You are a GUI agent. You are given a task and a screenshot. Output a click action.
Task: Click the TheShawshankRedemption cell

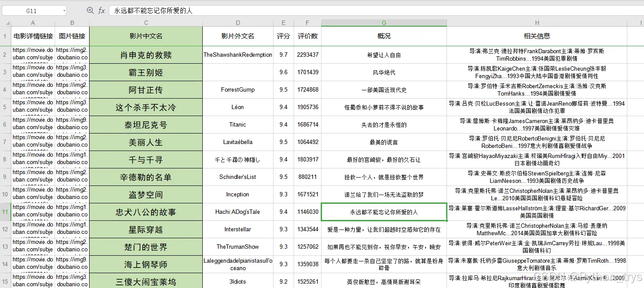238,55
